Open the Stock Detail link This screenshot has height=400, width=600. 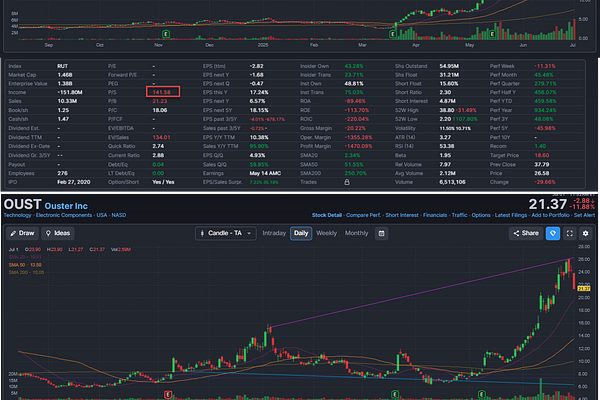tap(327, 215)
